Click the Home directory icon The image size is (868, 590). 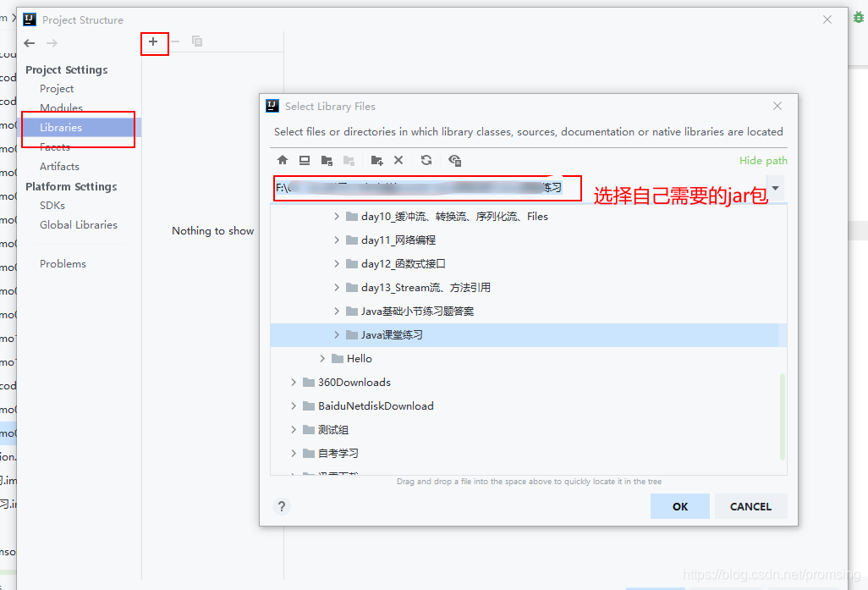[283, 160]
